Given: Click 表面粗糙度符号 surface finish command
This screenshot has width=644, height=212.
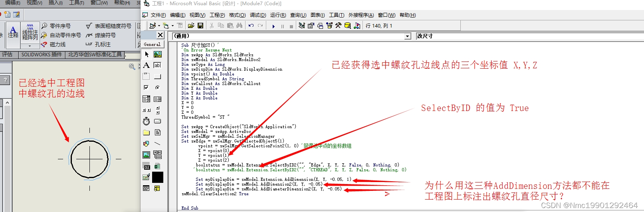Looking at the screenshot, I should point(109,26).
